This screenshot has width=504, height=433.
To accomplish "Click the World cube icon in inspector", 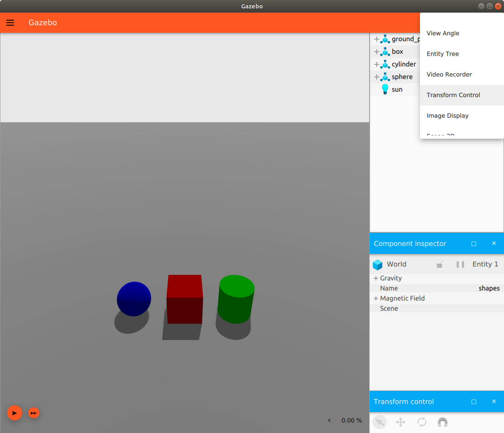I will (378, 264).
